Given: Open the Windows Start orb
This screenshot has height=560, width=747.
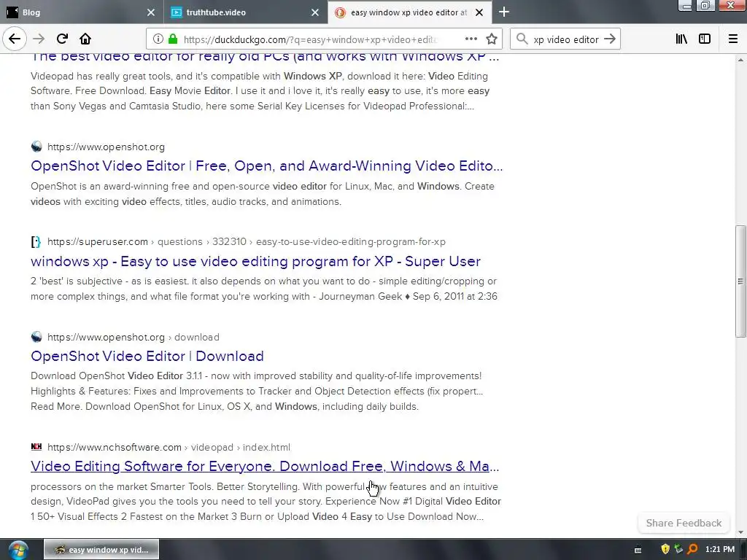Looking at the screenshot, I should pos(18,550).
